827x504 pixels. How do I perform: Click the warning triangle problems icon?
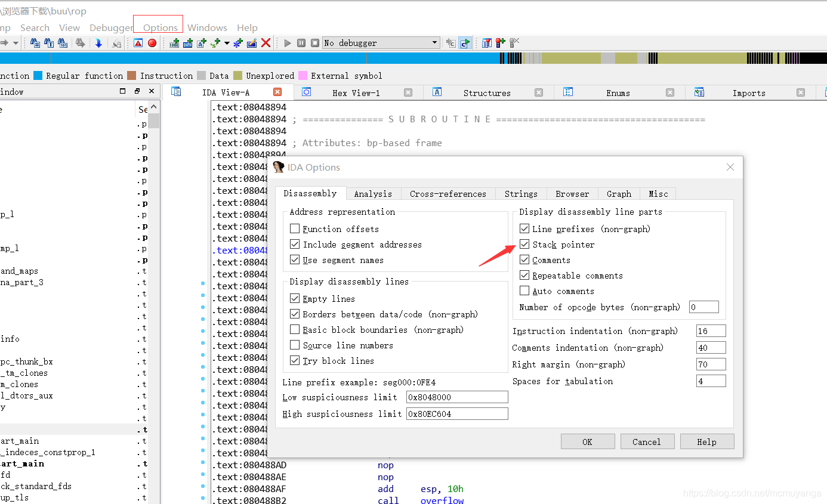(138, 43)
